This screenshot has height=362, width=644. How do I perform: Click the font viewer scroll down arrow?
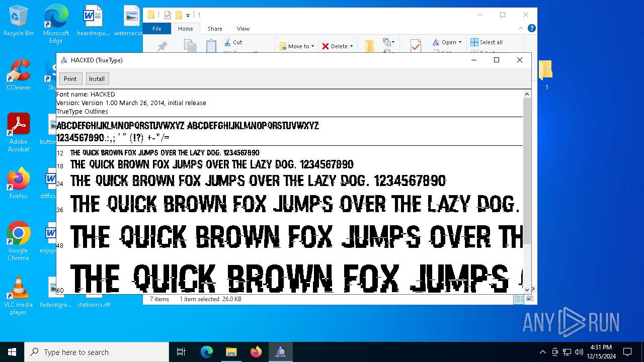click(x=527, y=290)
